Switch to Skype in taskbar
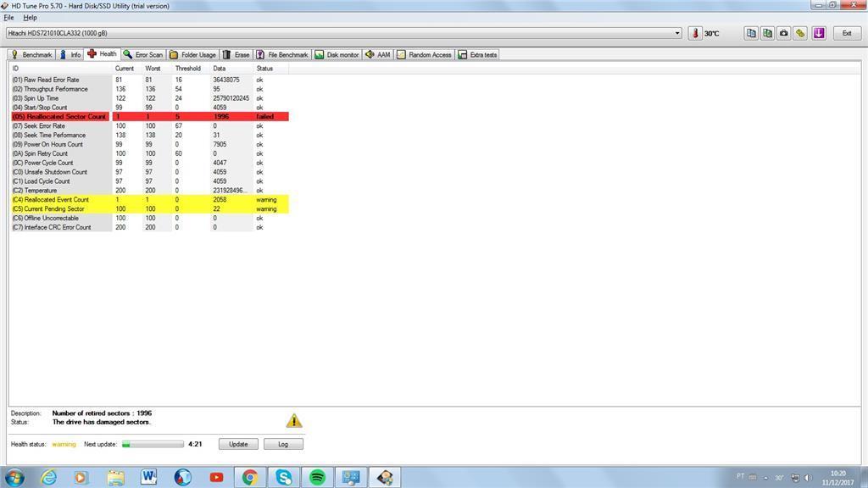The height and width of the screenshot is (488, 868). [x=283, y=477]
